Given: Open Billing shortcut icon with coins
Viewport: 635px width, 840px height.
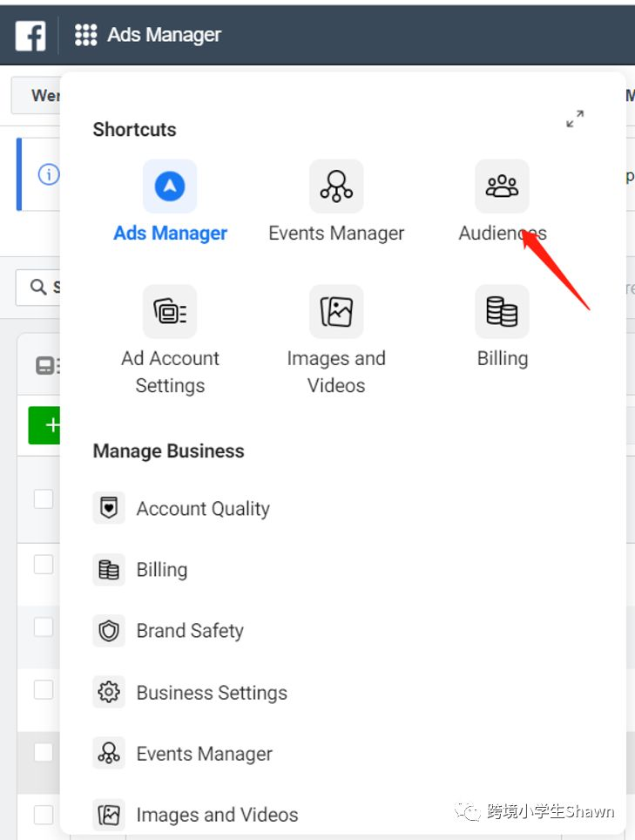Looking at the screenshot, I should [503, 311].
